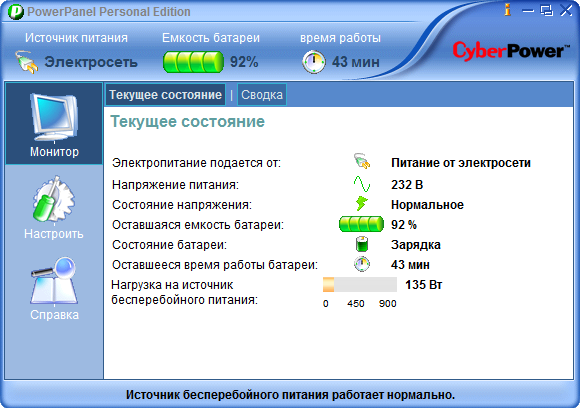The image size is (580, 408).
Task: Click the green lightning voltage state icon
Action: pyautogui.click(x=361, y=203)
